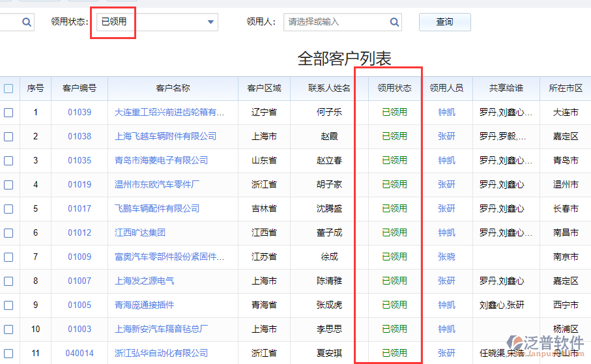Click the 客户编号 column header
The width and height of the screenshot is (591, 364).
[79, 88]
